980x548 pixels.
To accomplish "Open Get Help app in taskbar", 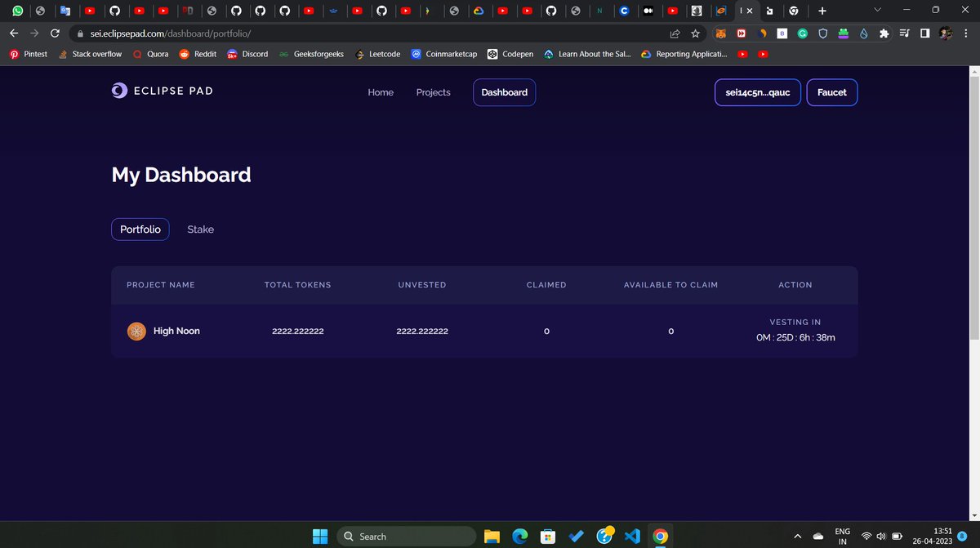I will [x=604, y=536].
